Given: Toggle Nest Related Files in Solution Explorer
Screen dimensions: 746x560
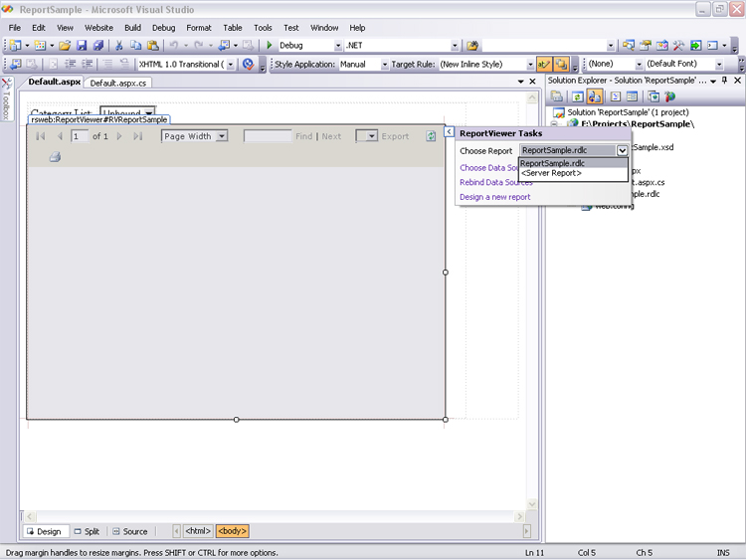Looking at the screenshot, I should (x=594, y=96).
